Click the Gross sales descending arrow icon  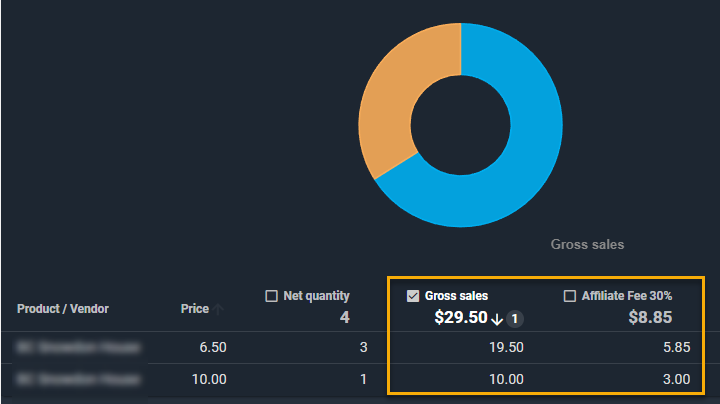[x=497, y=319]
